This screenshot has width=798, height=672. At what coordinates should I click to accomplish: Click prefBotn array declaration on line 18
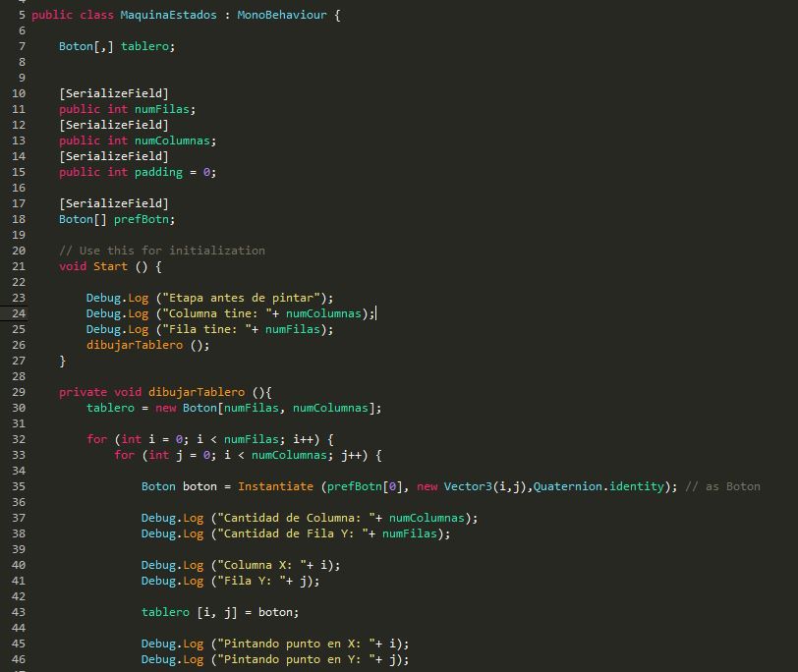117,219
